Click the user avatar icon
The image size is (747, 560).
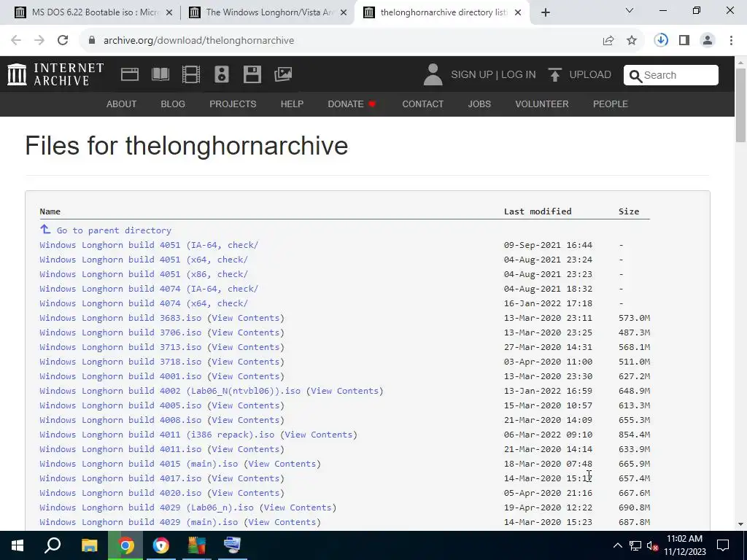(x=433, y=75)
